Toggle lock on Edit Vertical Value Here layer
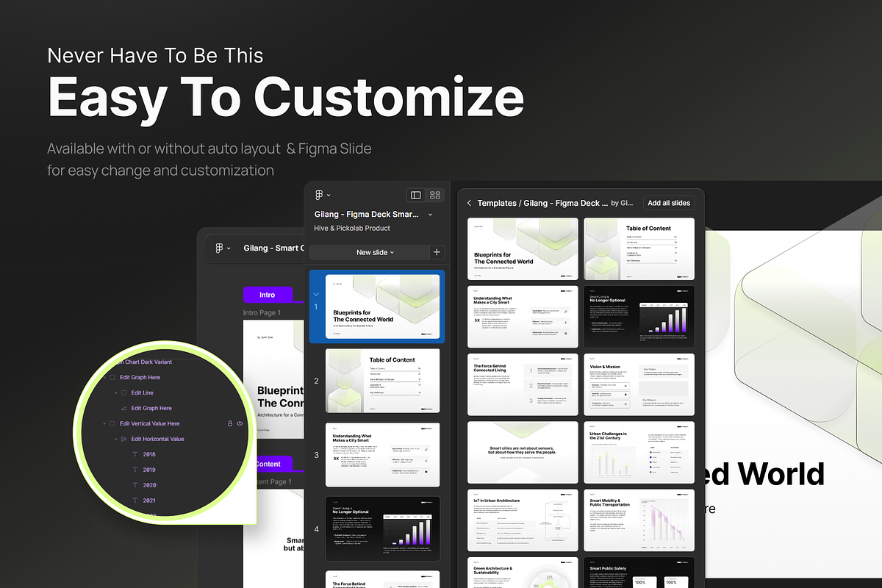The height and width of the screenshot is (588, 882). (230, 423)
